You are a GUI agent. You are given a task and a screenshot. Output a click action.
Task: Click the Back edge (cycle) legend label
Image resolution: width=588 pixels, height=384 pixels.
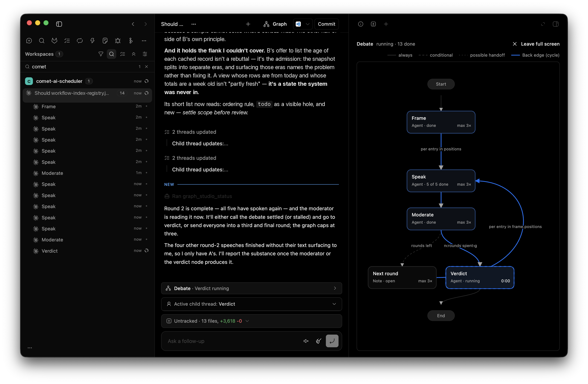[x=541, y=55]
